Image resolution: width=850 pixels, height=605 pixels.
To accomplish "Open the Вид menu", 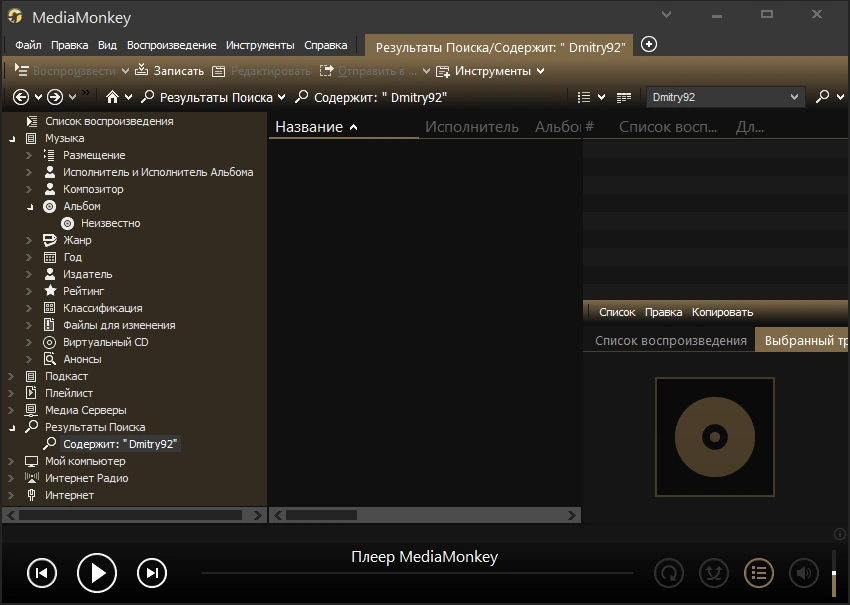I will [107, 45].
